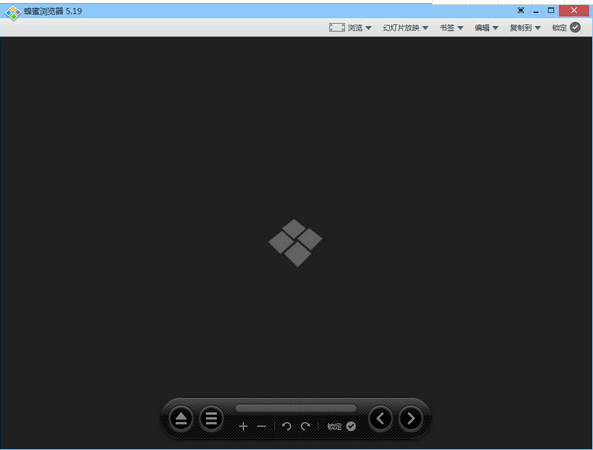Click the eject/open file round button
The height and width of the screenshot is (450, 593).
click(x=181, y=419)
